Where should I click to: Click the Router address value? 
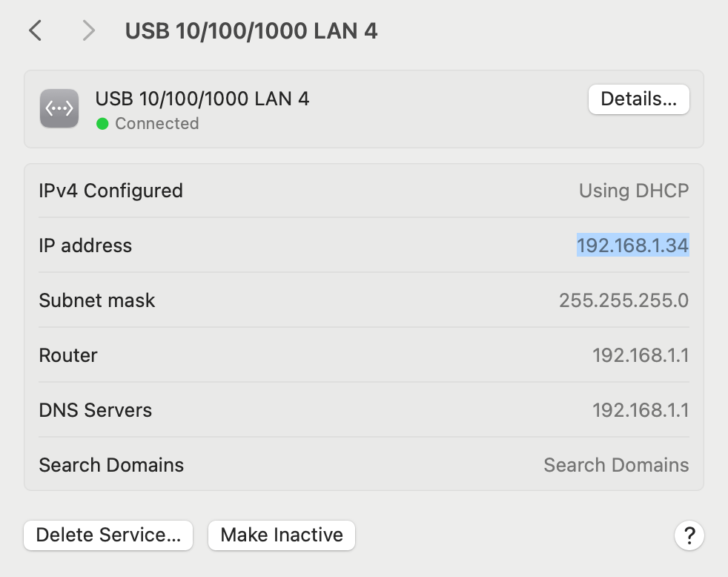click(640, 355)
